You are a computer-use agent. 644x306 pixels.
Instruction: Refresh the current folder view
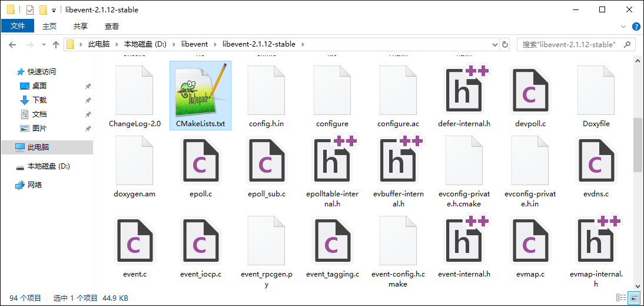[504, 44]
